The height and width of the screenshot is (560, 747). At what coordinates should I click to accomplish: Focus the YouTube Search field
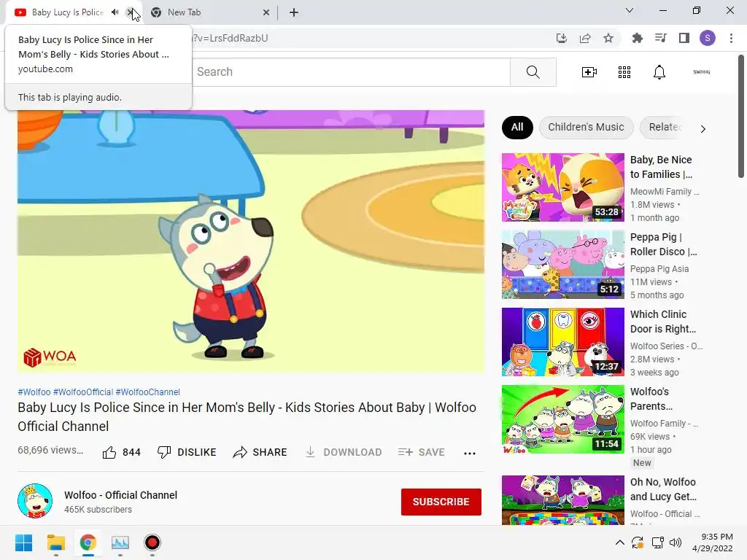[351, 72]
